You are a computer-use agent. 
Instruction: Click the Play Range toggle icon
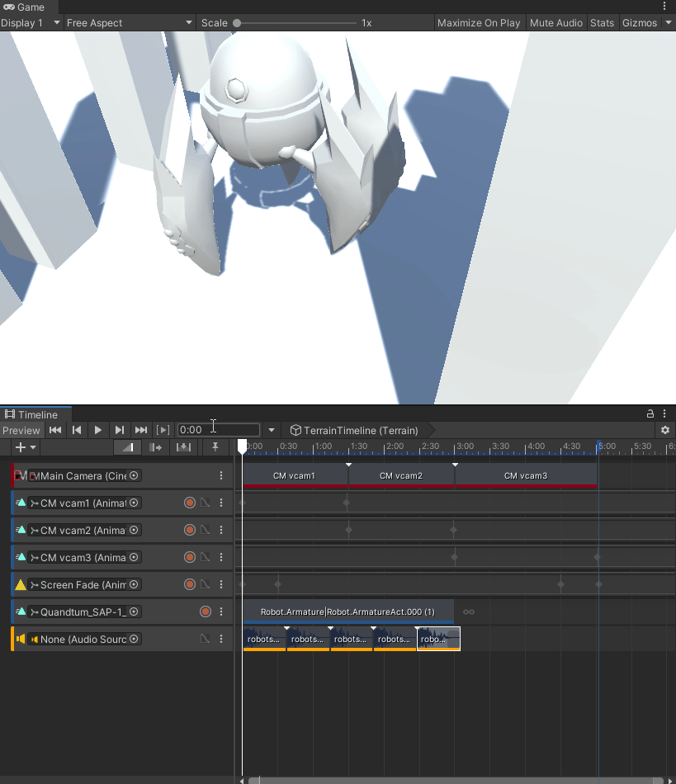(163, 430)
